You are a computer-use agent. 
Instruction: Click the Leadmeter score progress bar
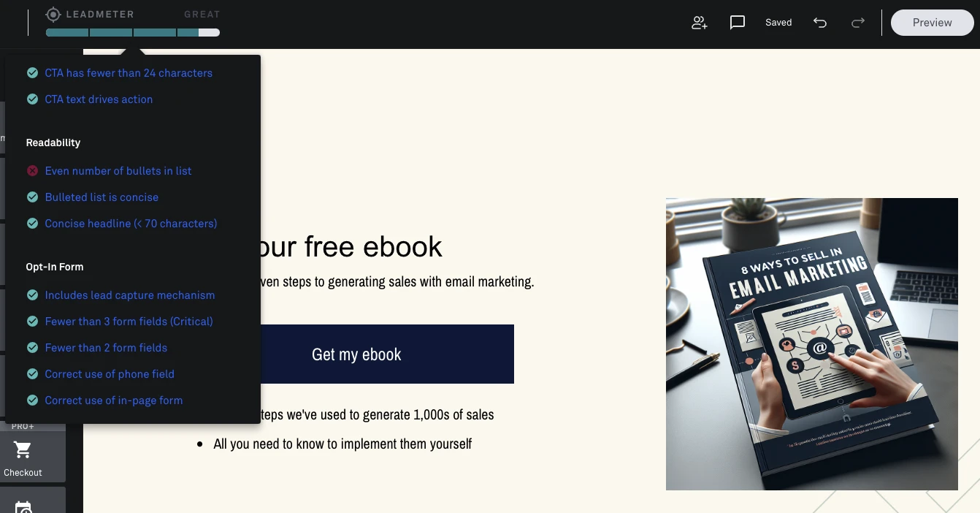point(132,32)
